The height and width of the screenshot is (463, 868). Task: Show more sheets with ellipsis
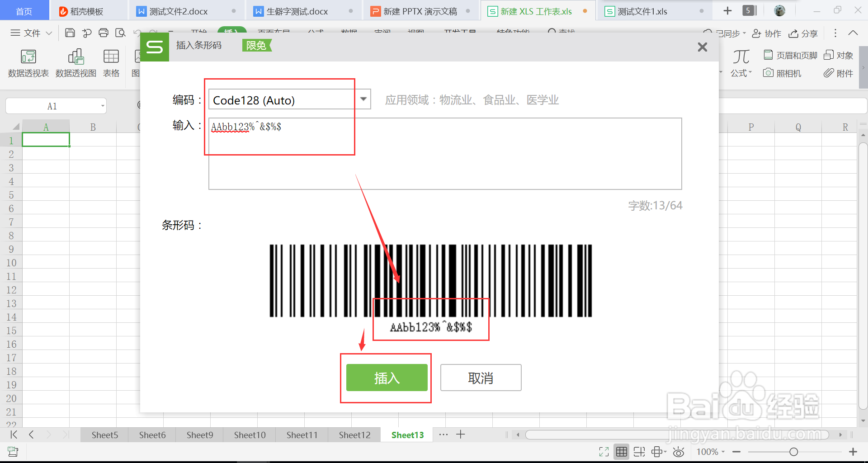point(443,435)
